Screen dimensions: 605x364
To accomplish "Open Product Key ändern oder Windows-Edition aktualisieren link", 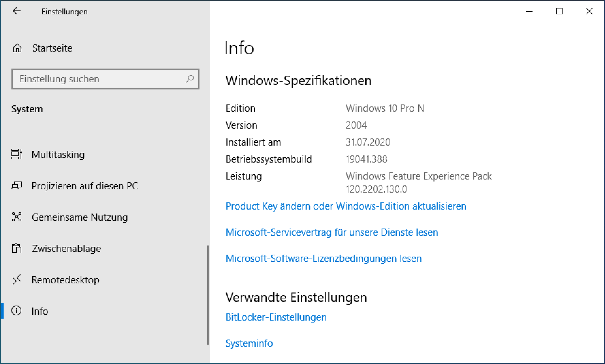I will tap(346, 206).
